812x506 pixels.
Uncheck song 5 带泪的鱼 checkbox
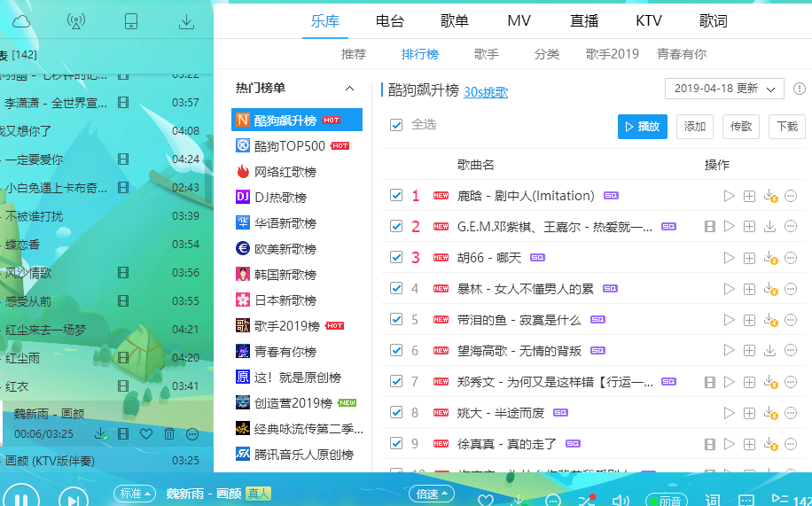(x=396, y=320)
